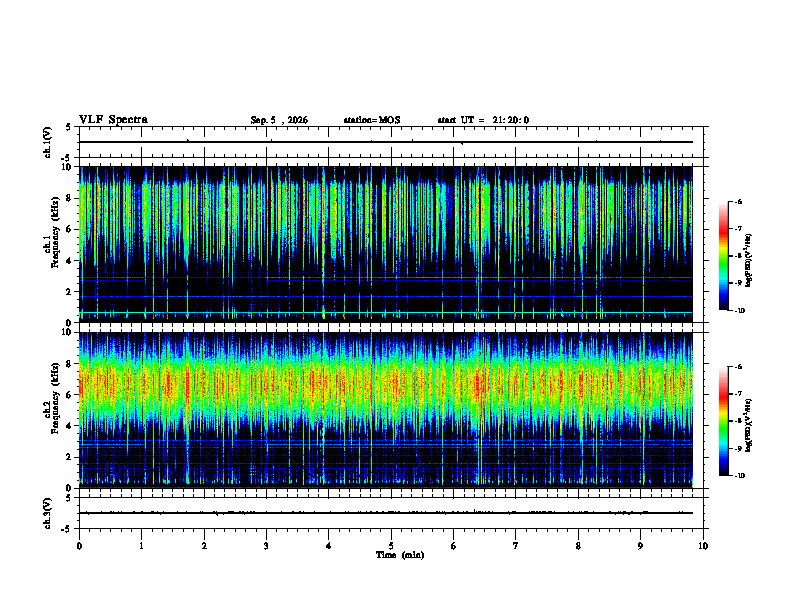Viewport: 792px width, 612px height.
Task: Select the Sep. 5, 2026 date text
Action: [279, 120]
